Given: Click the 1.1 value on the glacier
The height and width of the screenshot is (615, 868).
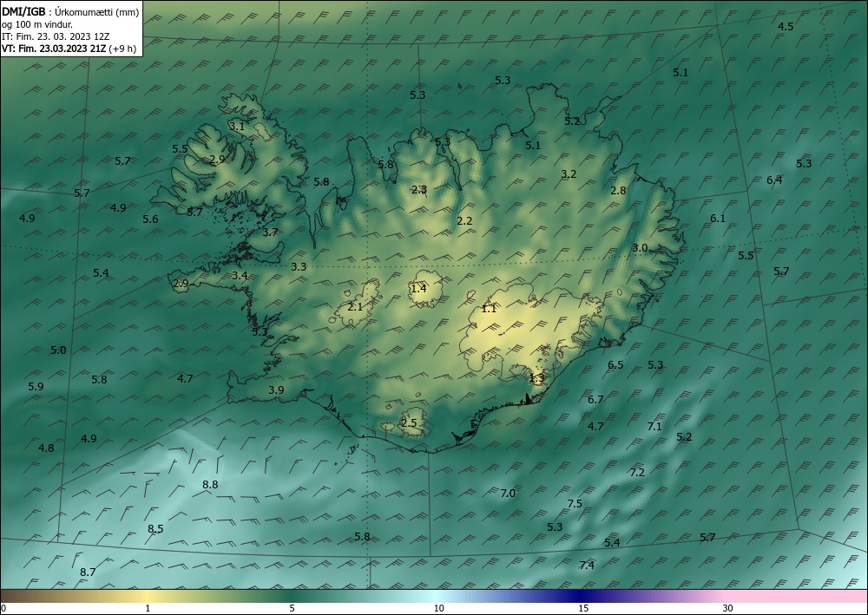Looking at the screenshot, I should [489, 309].
